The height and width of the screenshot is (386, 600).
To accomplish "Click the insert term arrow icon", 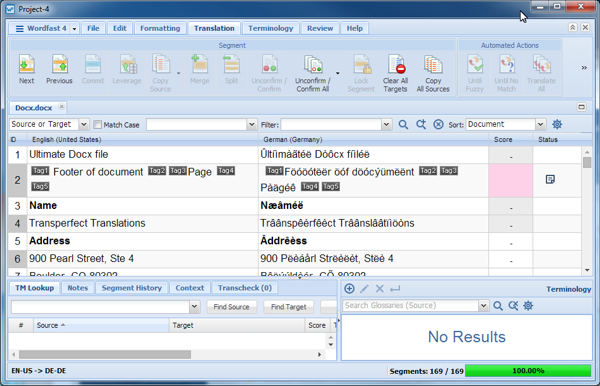I will coord(395,288).
